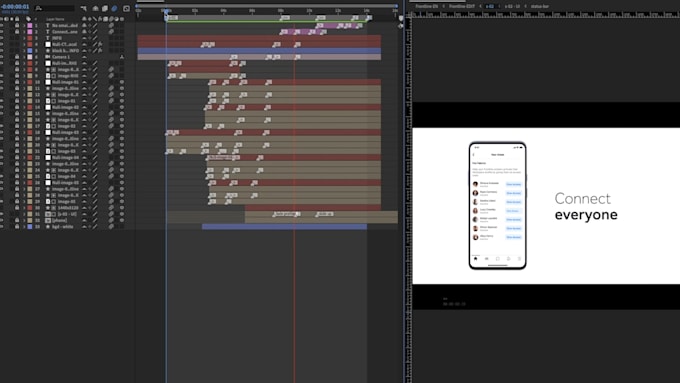Select the Camera 1 layer name
Image resolution: width=680 pixels, height=383 pixels.
[61, 57]
